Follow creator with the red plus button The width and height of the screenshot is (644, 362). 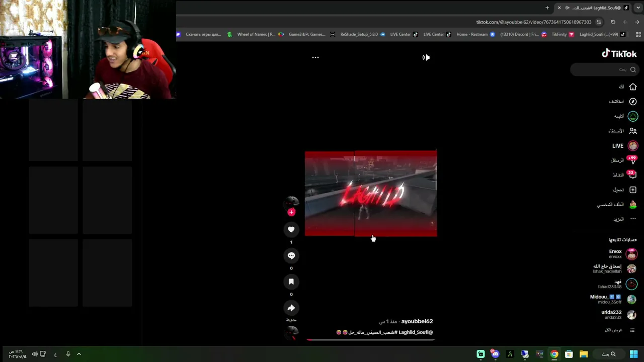291,212
